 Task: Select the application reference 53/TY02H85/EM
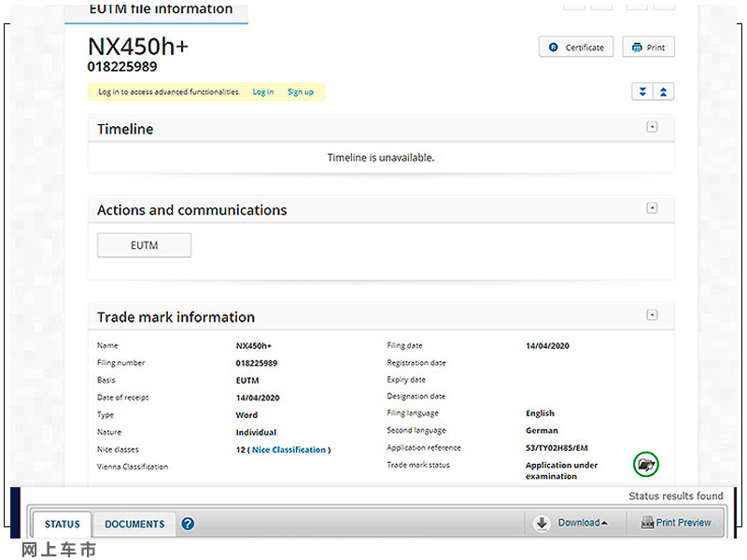[x=557, y=448]
